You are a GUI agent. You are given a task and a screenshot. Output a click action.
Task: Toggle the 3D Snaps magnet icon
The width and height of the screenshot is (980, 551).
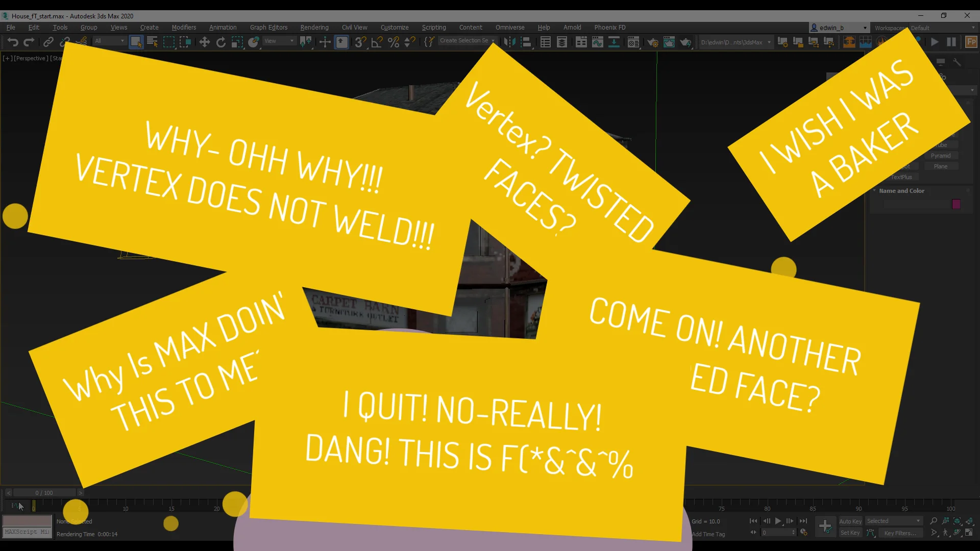coord(360,42)
